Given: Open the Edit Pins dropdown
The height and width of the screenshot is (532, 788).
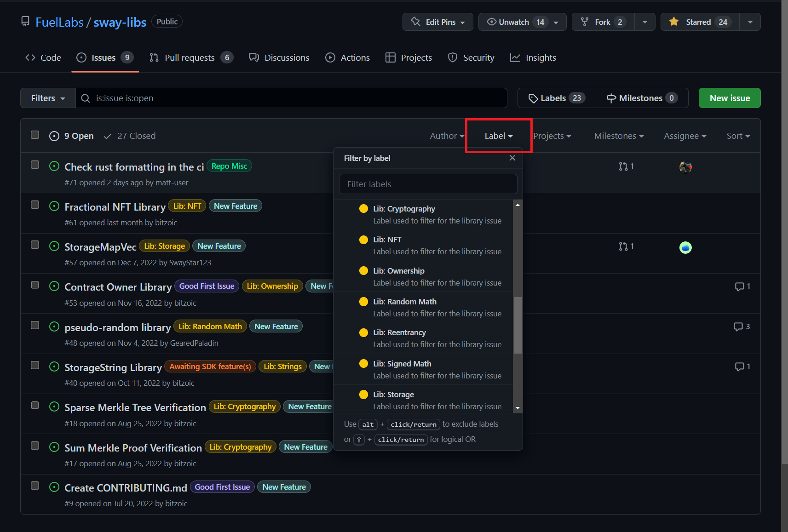Looking at the screenshot, I should [x=438, y=22].
